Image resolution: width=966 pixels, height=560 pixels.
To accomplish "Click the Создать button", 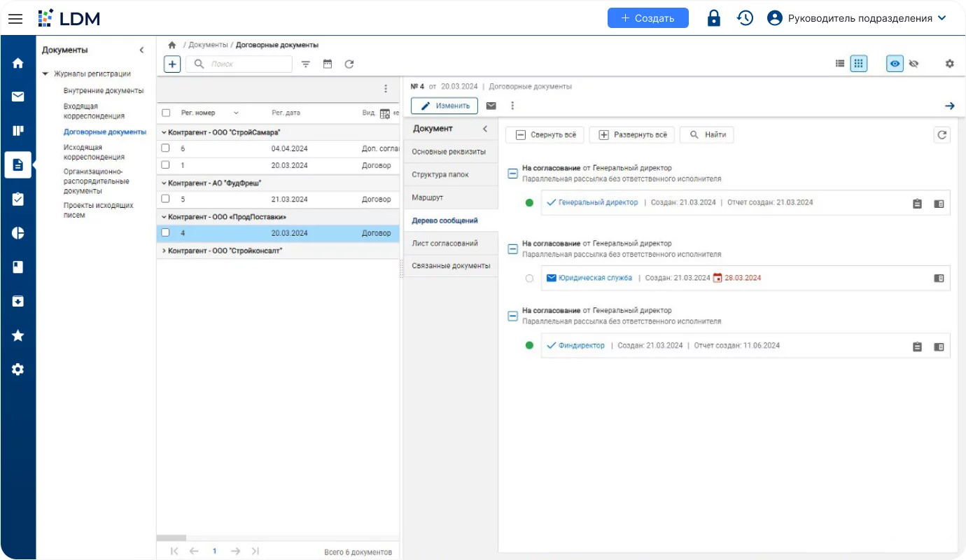I will point(647,18).
